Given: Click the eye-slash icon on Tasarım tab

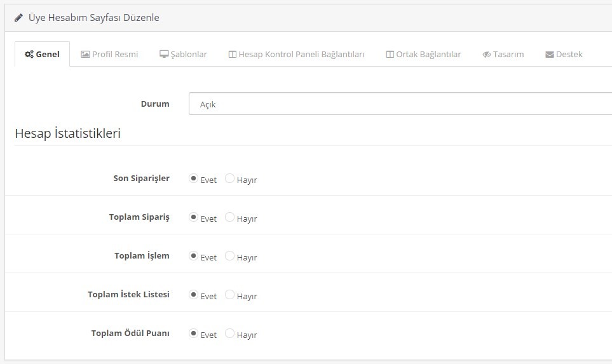Looking at the screenshot, I should click(x=487, y=55).
